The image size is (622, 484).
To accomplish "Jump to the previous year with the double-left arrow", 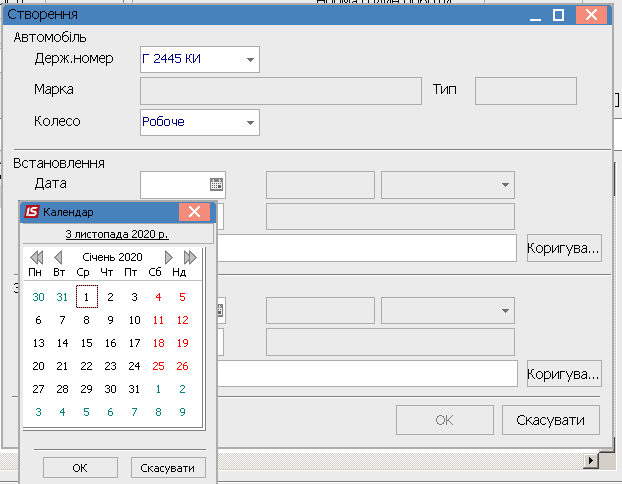I will pyautogui.click(x=36, y=257).
